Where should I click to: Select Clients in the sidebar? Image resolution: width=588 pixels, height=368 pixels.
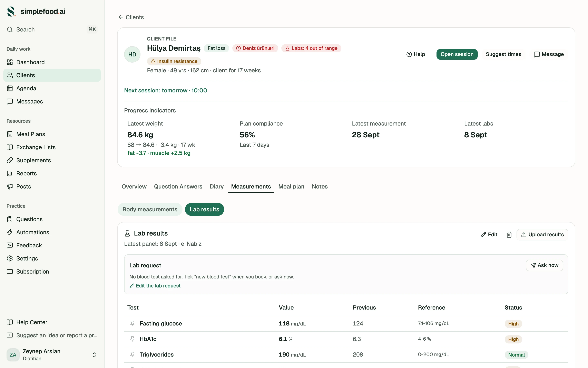(x=52, y=75)
